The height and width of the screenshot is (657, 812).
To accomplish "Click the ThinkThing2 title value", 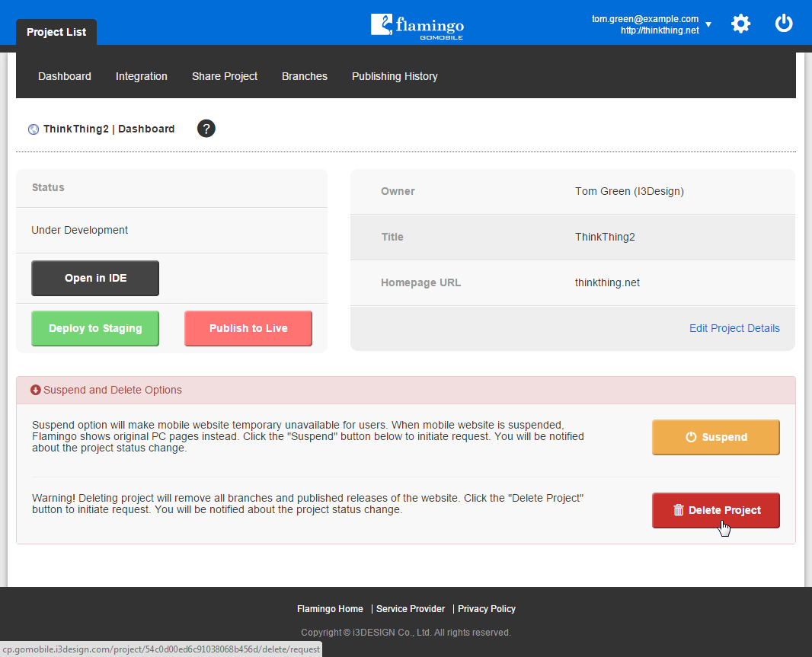I will (x=605, y=237).
